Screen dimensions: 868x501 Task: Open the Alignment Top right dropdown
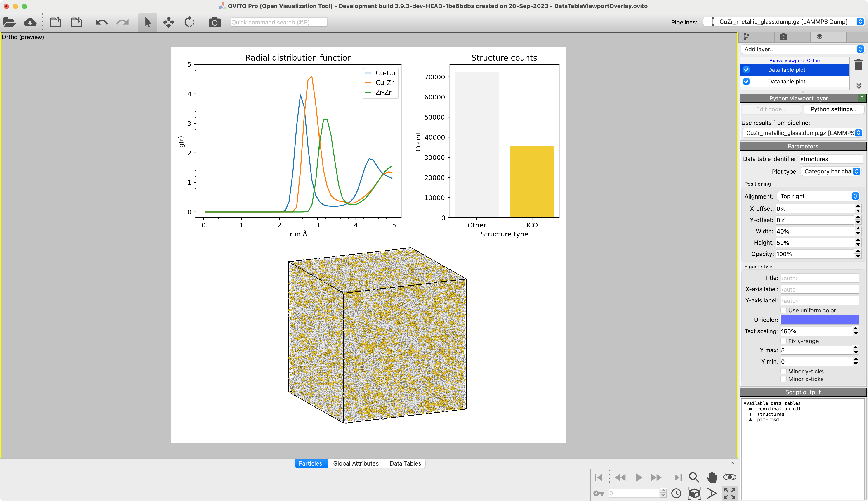click(818, 196)
